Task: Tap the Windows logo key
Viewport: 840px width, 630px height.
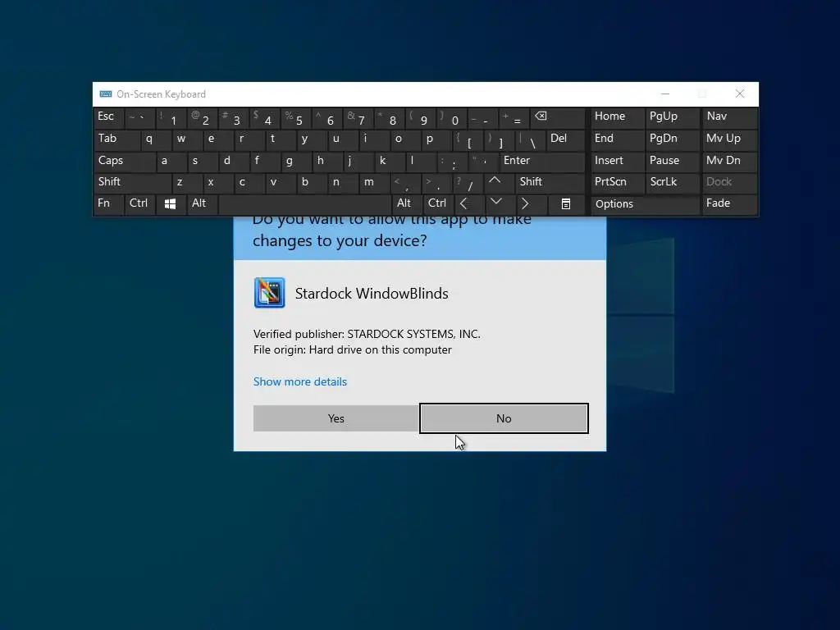Action: (171, 204)
